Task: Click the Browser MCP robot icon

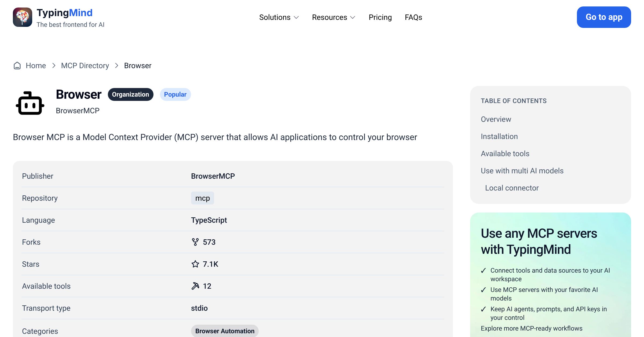Action: coord(30,103)
